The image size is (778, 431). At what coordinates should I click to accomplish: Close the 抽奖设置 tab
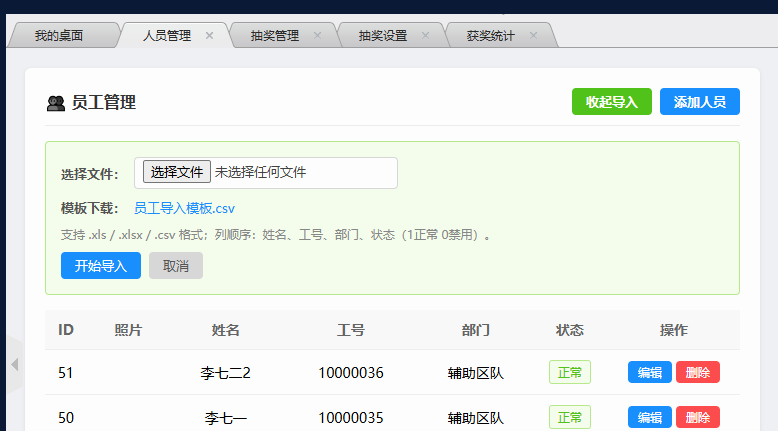click(x=425, y=36)
